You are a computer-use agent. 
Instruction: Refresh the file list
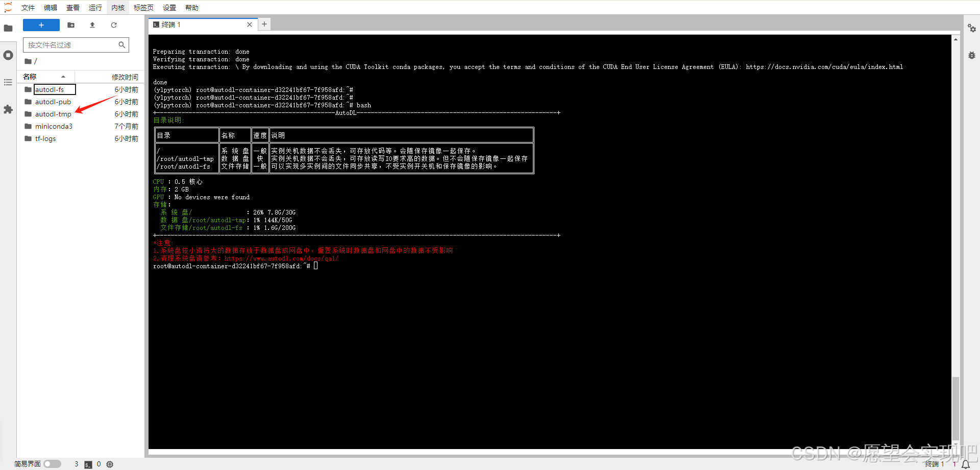[114, 25]
